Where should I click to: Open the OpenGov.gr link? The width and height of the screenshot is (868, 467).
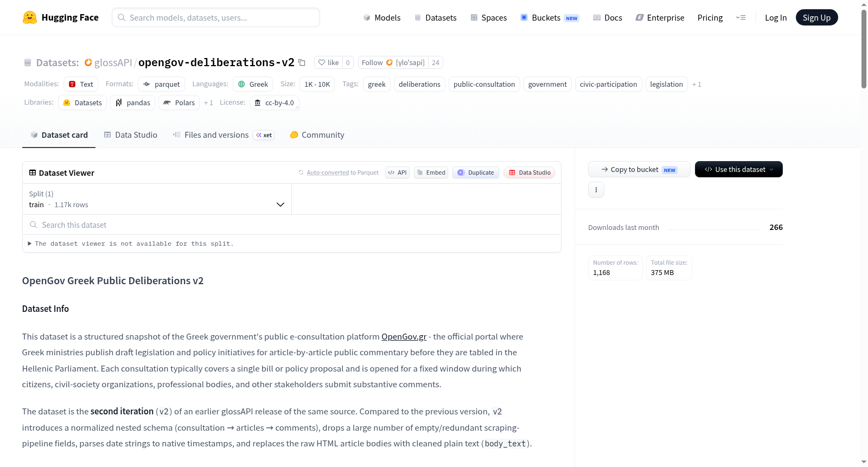click(x=404, y=336)
